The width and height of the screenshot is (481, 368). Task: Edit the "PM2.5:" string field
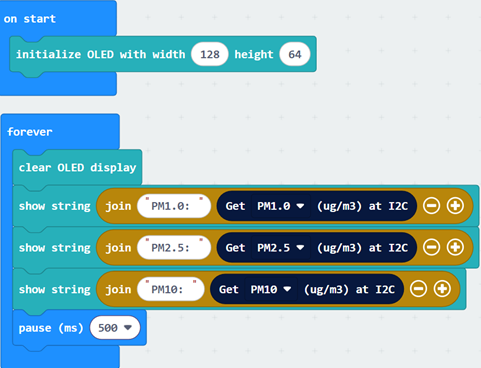(174, 248)
